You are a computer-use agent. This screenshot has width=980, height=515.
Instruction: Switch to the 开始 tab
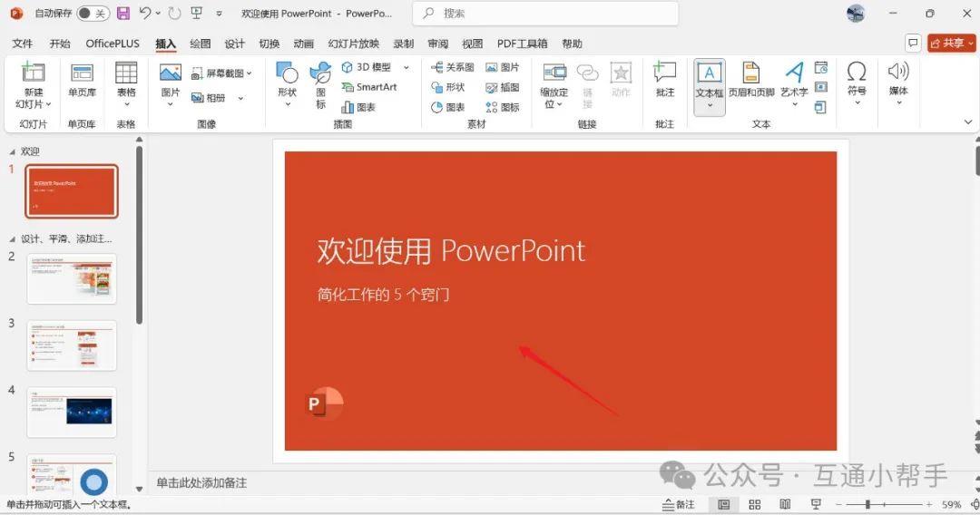(x=60, y=44)
